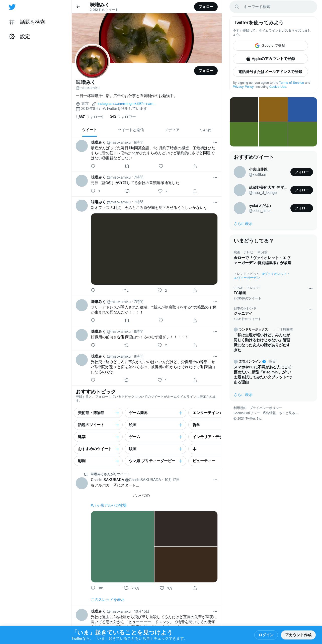322x644 pixels.
Task: Share the 弊社突っ込みどころ tweet
Action: tap(195, 380)
